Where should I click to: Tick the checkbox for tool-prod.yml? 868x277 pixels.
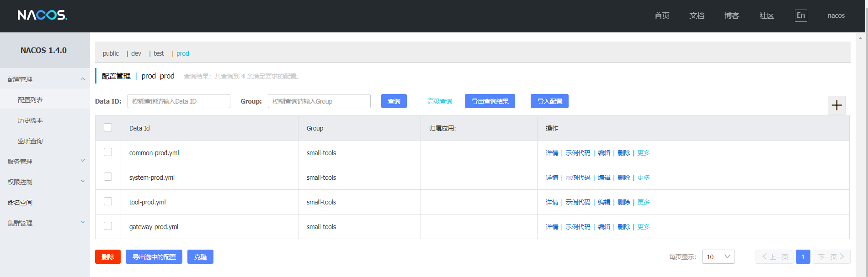click(x=108, y=201)
